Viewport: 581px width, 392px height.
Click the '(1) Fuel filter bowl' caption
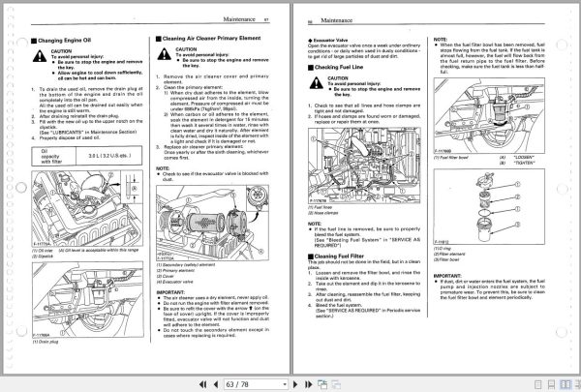tap(451, 158)
